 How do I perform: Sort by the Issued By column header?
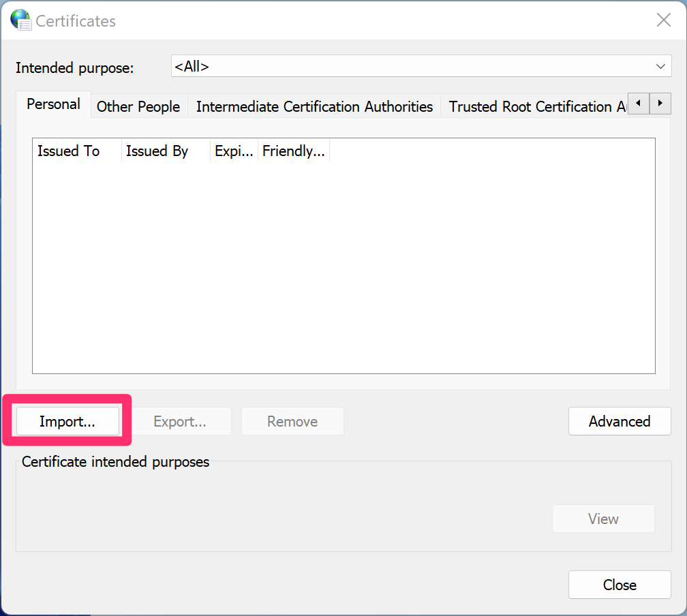pos(166,151)
